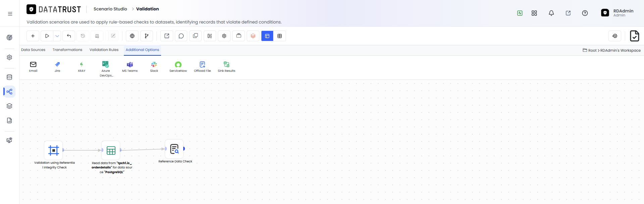Viewport: 644px width, 204px height.
Task: Select the Read data from PostgreSQL node
Action: pyautogui.click(x=111, y=150)
